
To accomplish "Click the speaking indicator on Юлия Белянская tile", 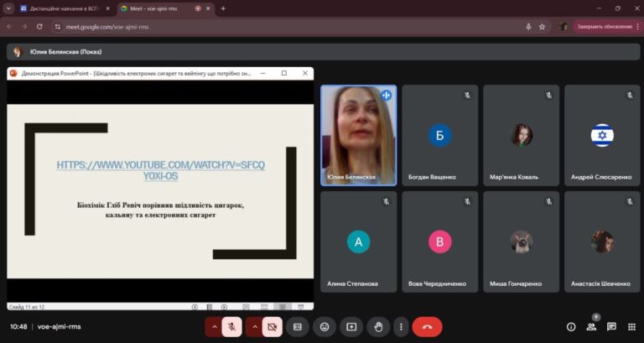I will [386, 96].
